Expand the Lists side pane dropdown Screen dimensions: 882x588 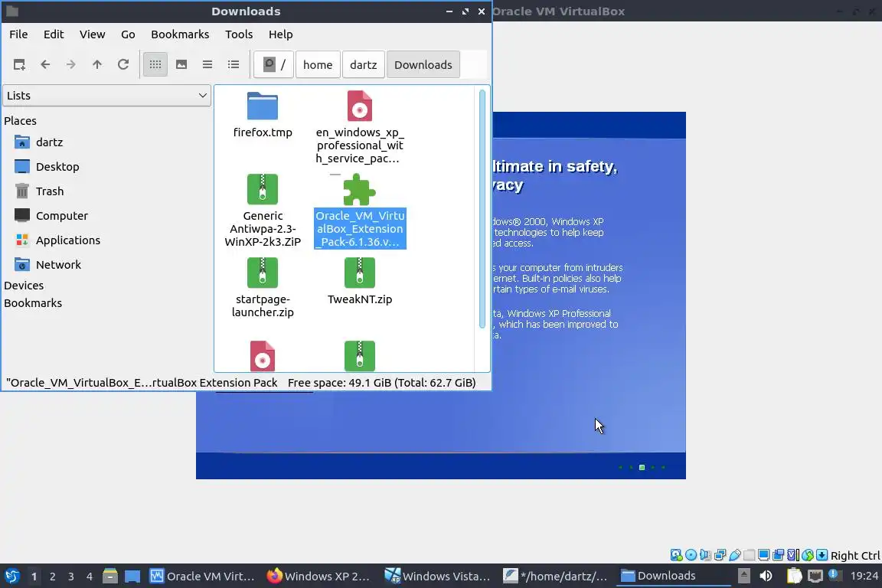(107, 96)
